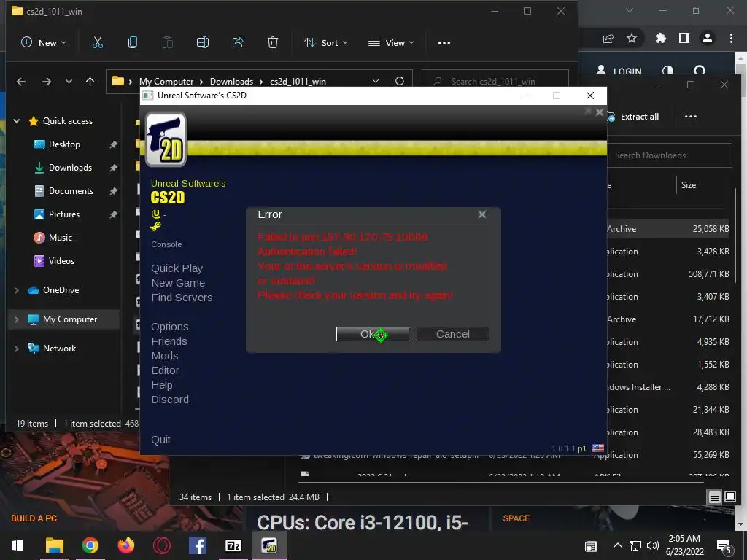Open the Friends menu entry
Viewport: 747px width, 560px height.
(x=169, y=341)
